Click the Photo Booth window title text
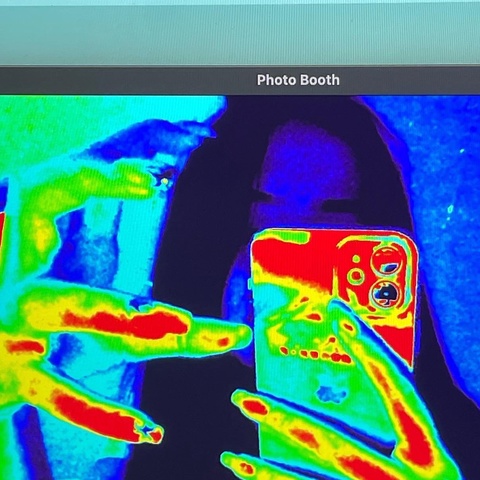Screen dimensions: 480x480 298,80
